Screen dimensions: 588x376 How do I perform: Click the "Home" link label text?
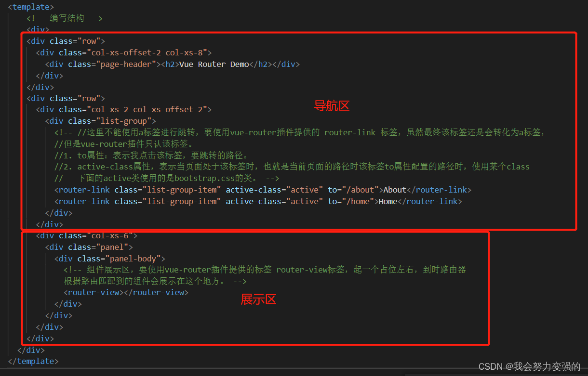[x=388, y=201]
